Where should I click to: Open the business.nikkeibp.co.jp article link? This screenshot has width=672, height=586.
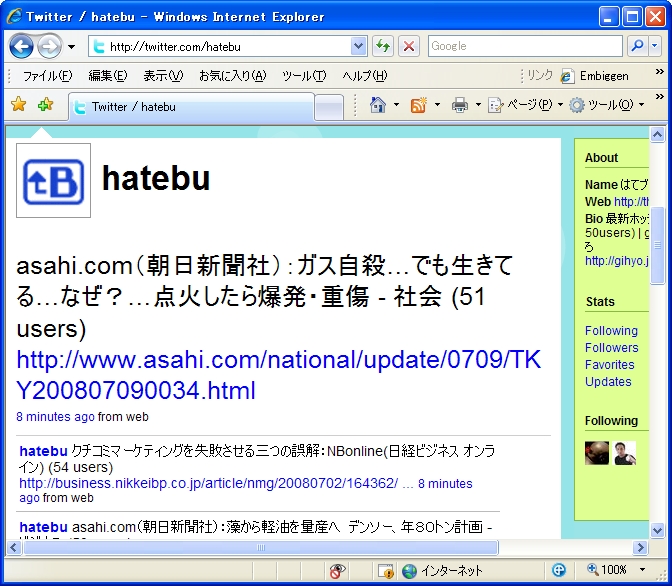coord(209,484)
